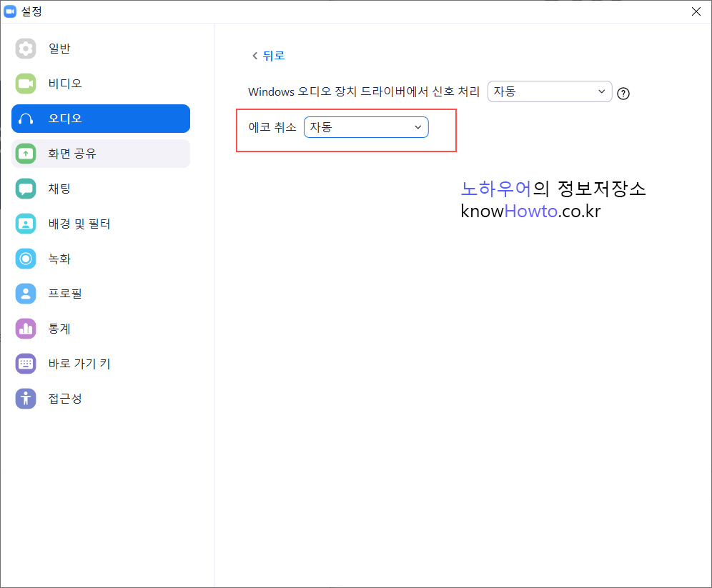The image size is (712, 588).
Task: Click the back chevron beside 뒤로
Action: coord(254,56)
